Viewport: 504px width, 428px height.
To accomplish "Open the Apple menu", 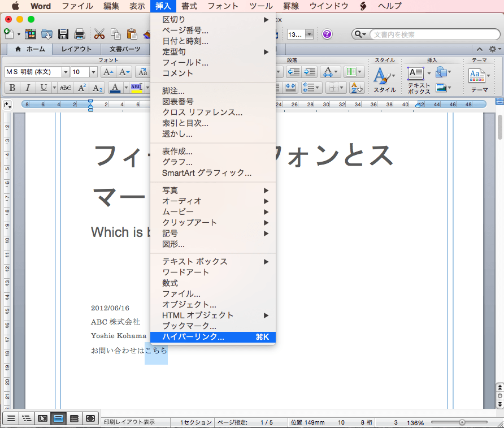I will (15, 6).
